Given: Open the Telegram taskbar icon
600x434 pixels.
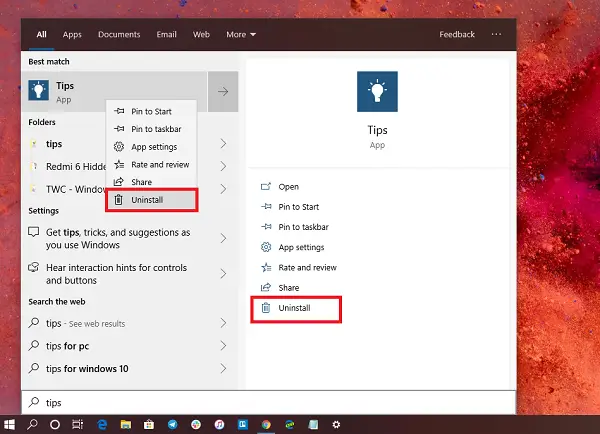Looking at the screenshot, I should 173,424.
